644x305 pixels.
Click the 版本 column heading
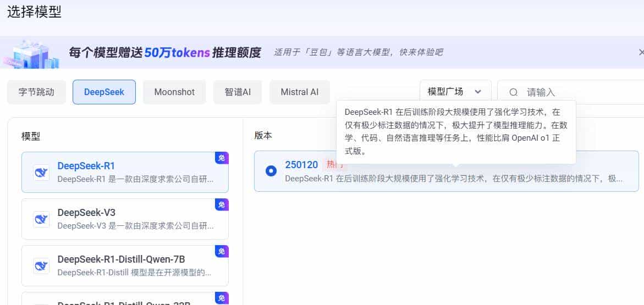click(x=263, y=136)
